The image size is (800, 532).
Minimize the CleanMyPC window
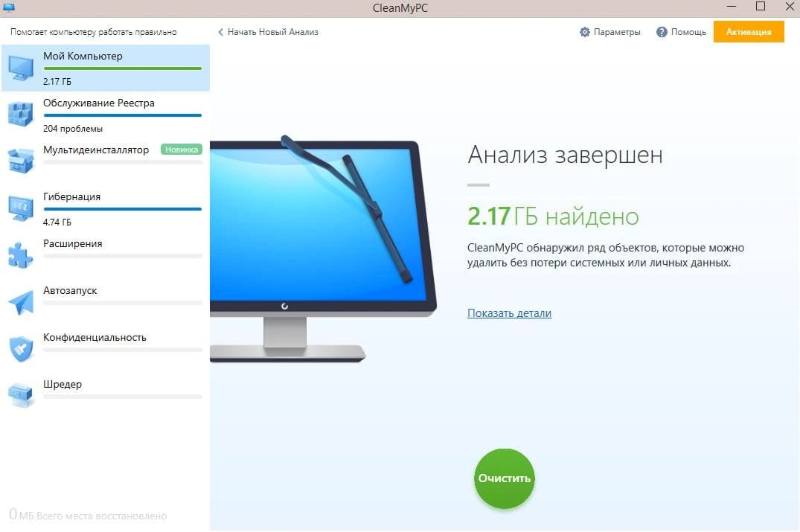tap(731, 7)
